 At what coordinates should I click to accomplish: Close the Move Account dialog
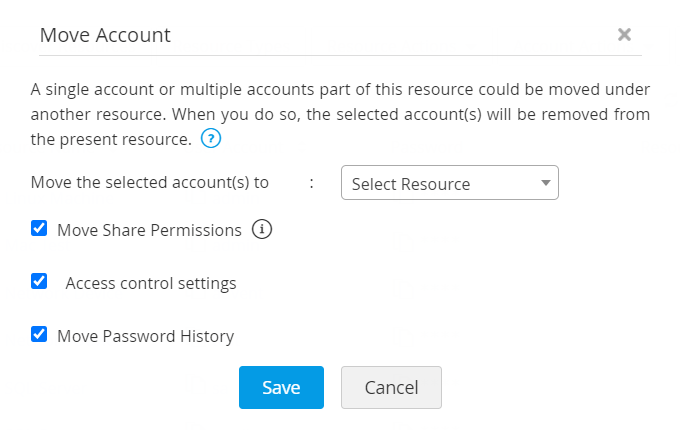point(624,35)
